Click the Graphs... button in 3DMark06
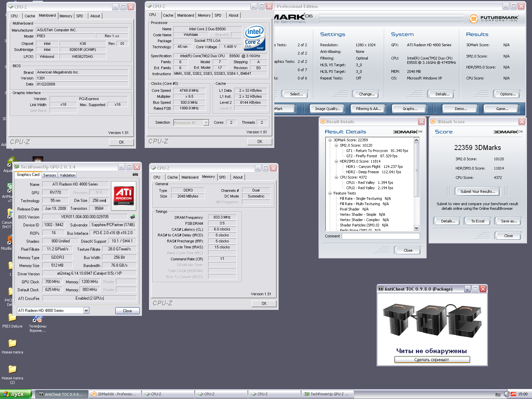 [x=410, y=109]
